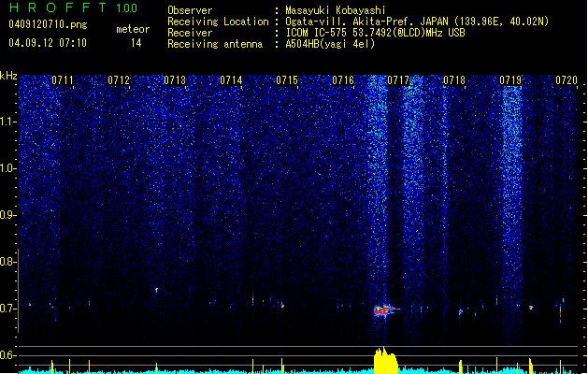Click the 'meteor' label
Image resolution: width=588 pixels, height=374 pixels.
[x=133, y=29]
